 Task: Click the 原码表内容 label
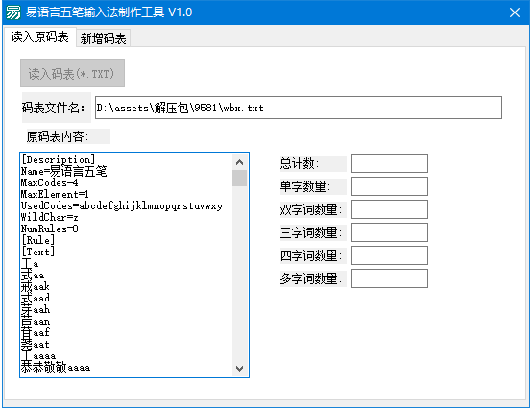[58, 136]
